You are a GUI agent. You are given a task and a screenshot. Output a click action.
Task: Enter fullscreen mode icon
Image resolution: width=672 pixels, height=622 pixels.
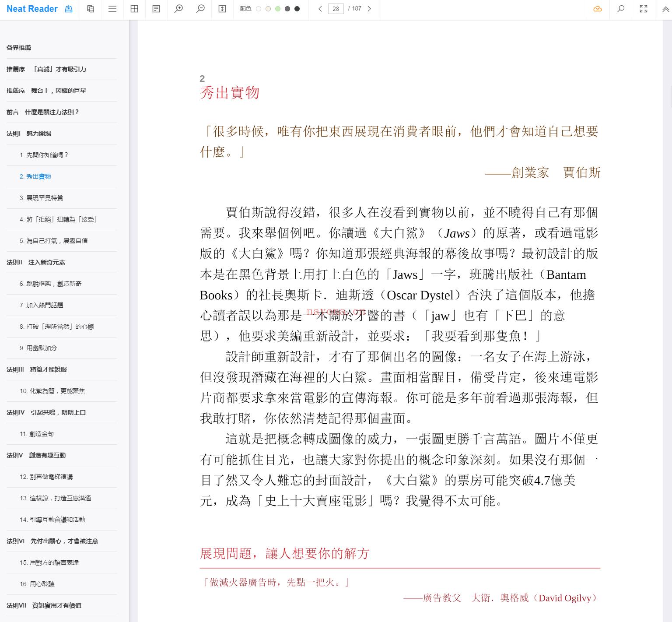[644, 9]
